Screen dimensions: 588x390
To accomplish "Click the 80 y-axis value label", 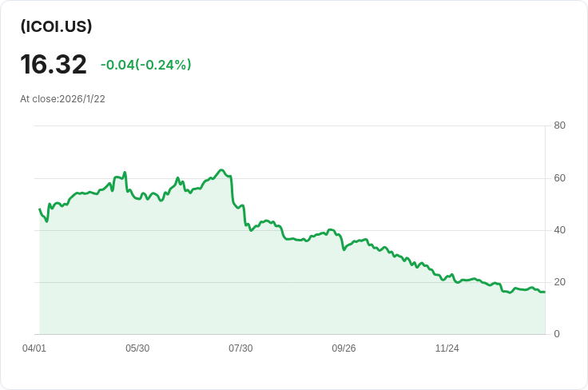I will pyautogui.click(x=559, y=125).
